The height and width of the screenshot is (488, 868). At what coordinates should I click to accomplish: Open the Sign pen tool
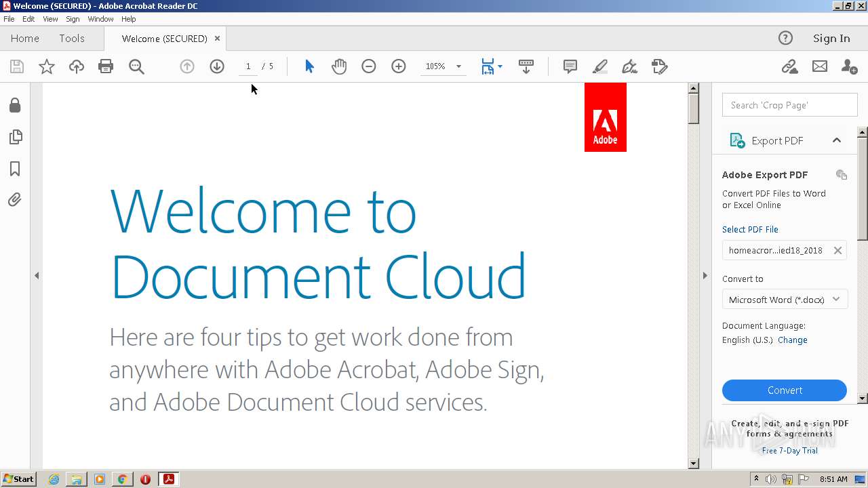coord(630,66)
